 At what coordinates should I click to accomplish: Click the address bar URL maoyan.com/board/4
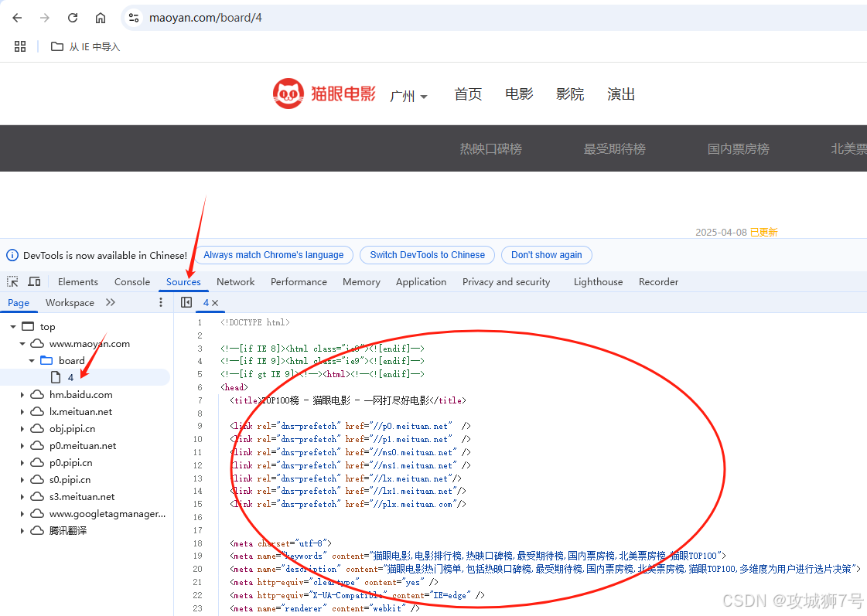click(206, 18)
